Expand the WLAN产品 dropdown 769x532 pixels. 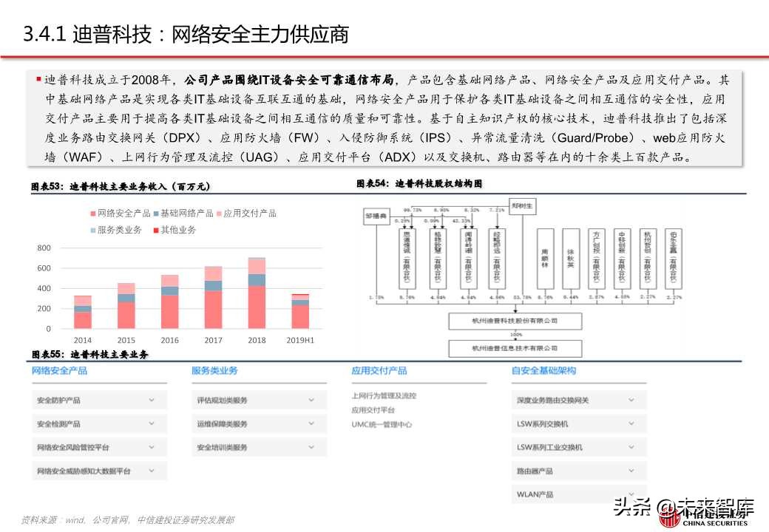coord(578,494)
